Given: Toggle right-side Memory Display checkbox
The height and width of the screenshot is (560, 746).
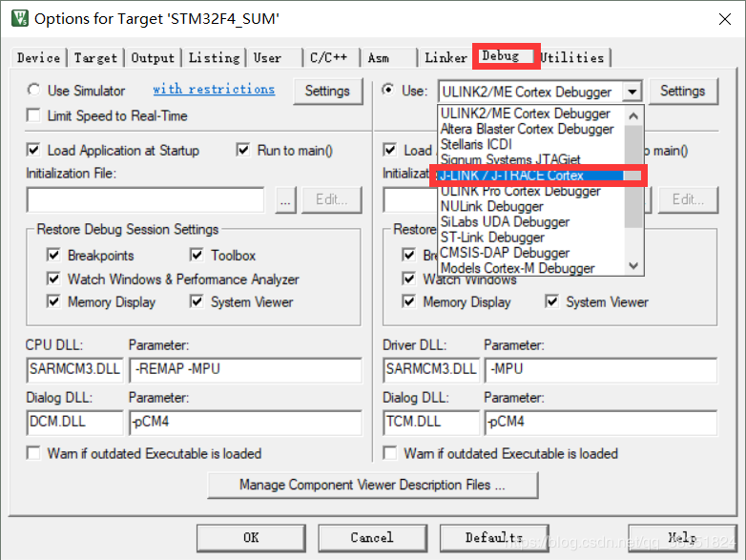Looking at the screenshot, I should (408, 301).
